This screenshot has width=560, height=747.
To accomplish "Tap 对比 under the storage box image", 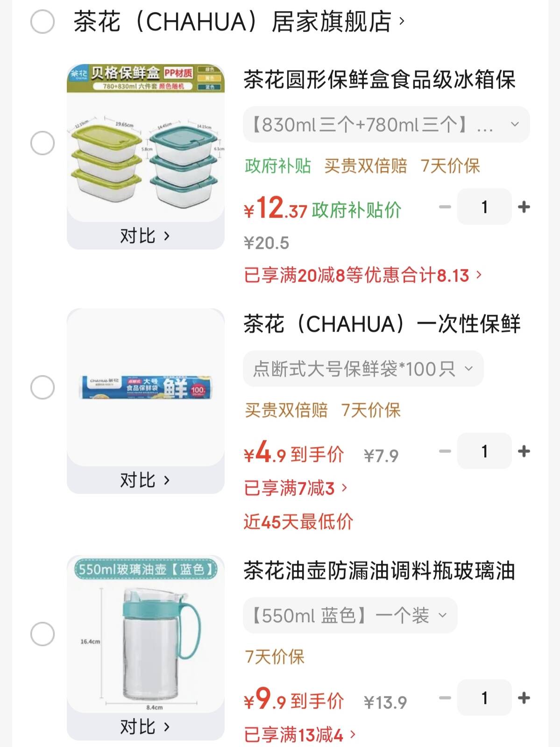I will pos(145,236).
